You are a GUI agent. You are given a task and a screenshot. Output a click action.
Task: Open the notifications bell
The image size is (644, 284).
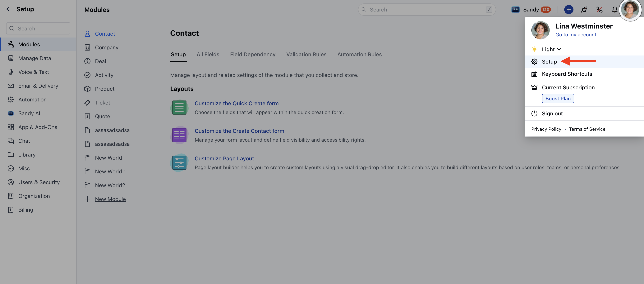point(614,10)
